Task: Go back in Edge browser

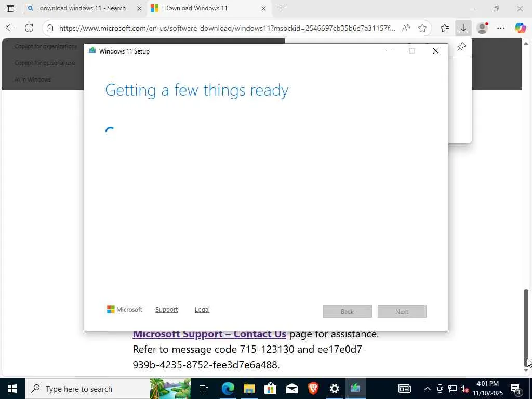Action: pos(10,28)
